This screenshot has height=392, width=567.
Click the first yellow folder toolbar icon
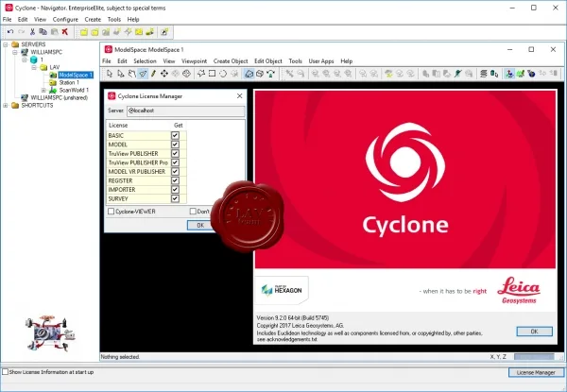(x=84, y=32)
